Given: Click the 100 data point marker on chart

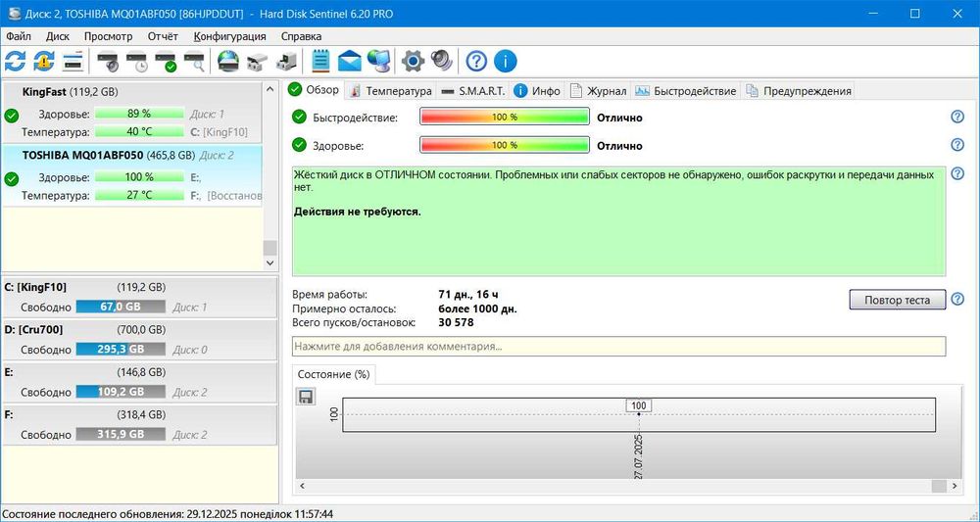Looking at the screenshot, I should (638, 413).
